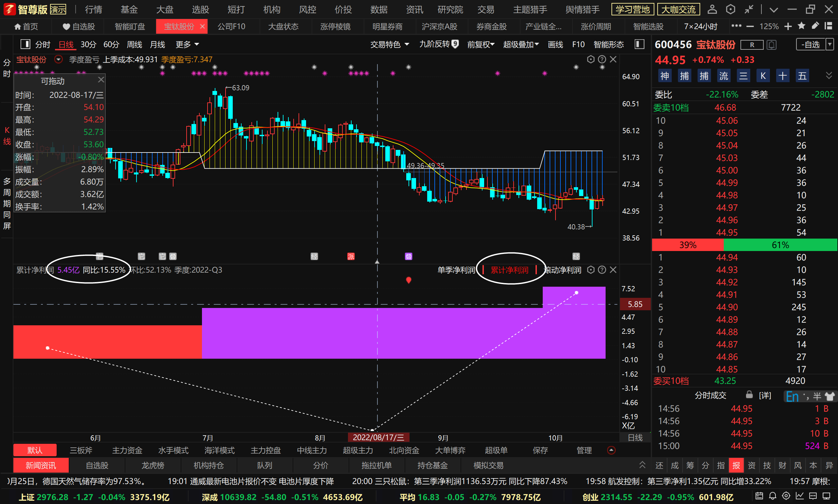838x504 pixels.
Task: Remove stock via the -自选 button
Action: point(811,45)
